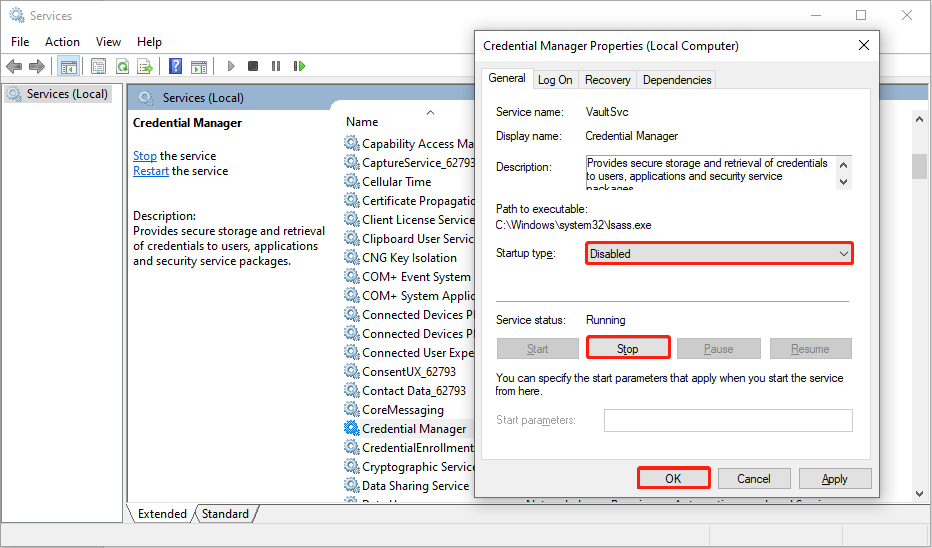Image resolution: width=932 pixels, height=548 pixels.
Task: Switch to the Log On tab
Action: click(x=555, y=80)
